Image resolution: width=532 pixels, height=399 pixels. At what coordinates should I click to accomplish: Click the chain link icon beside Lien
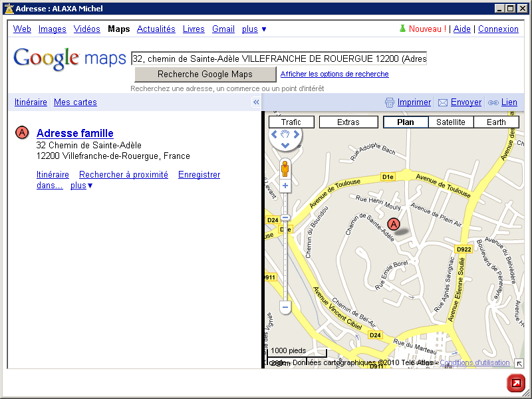(x=493, y=102)
